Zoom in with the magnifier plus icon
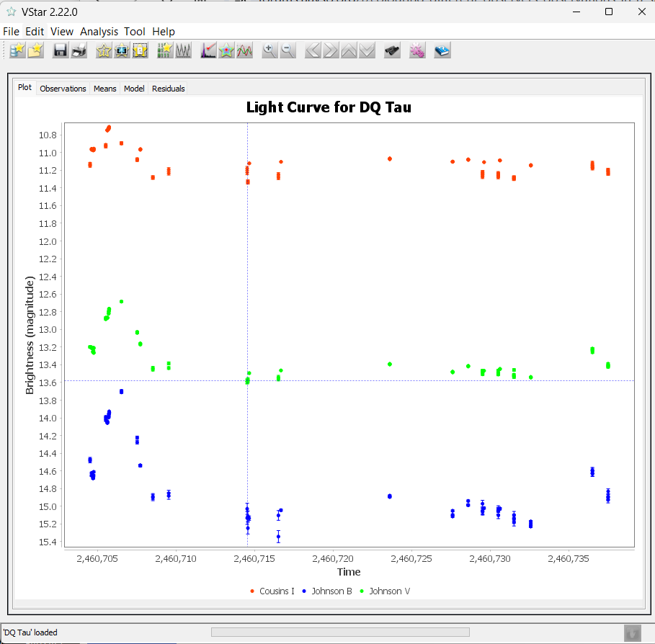 [269, 50]
